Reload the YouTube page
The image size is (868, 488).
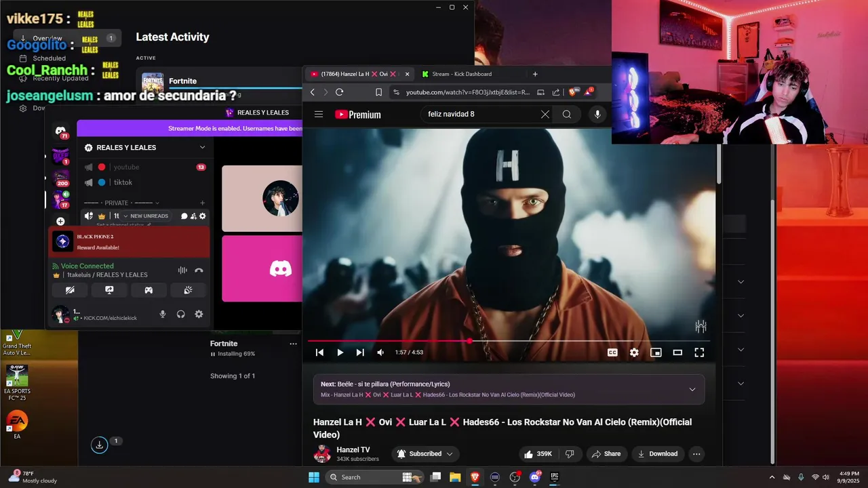tap(340, 92)
